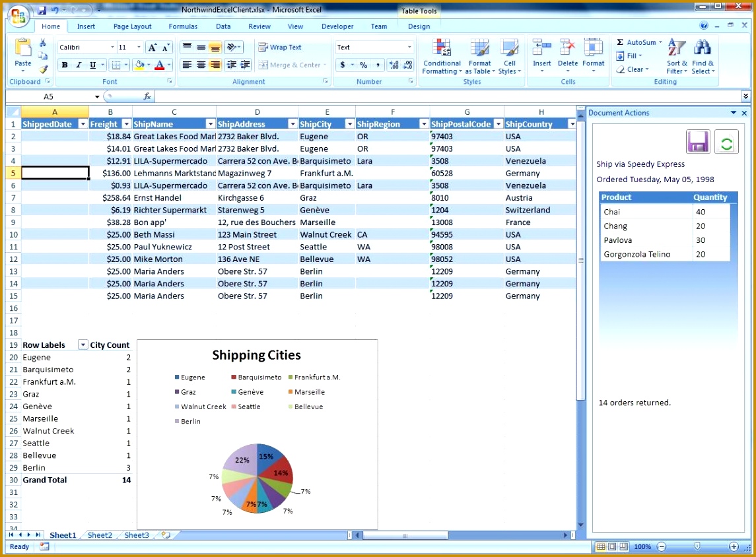Click the Decrease Font Size icon
Viewport: 756px width, 557px height.
coord(165,48)
